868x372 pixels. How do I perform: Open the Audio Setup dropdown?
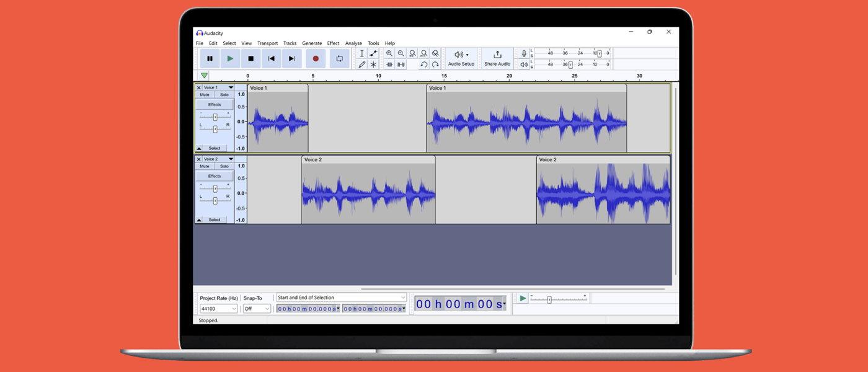pyautogui.click(x=461, y=58)
